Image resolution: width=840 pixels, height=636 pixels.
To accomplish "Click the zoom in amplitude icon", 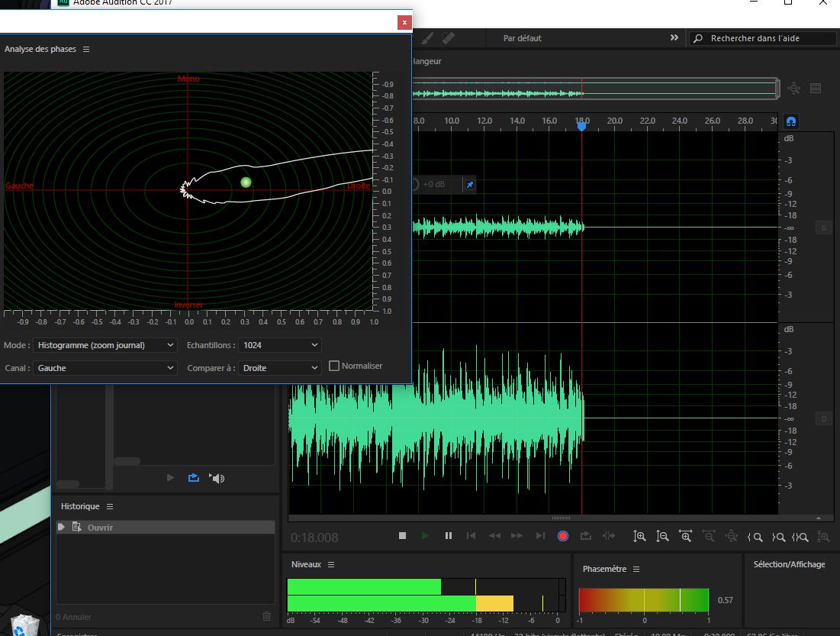I will [639, 536].
